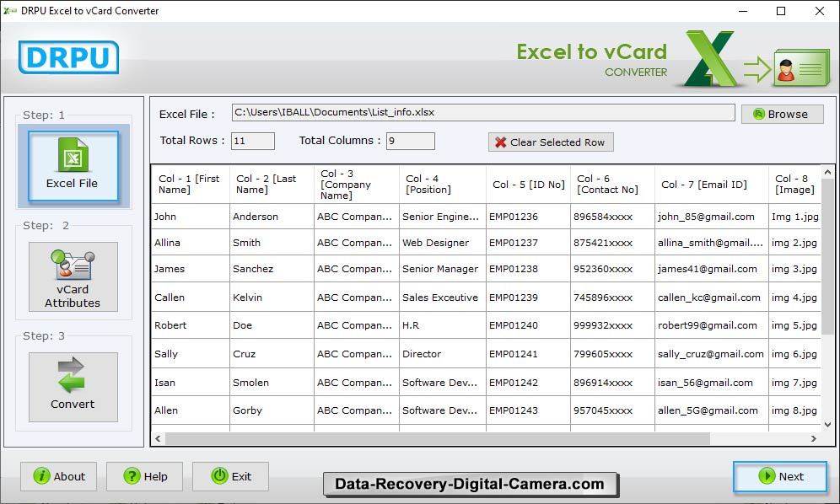Click the 896914xxxx contact cell
This screenshot has height=504, width=840.
click(612, 383)
